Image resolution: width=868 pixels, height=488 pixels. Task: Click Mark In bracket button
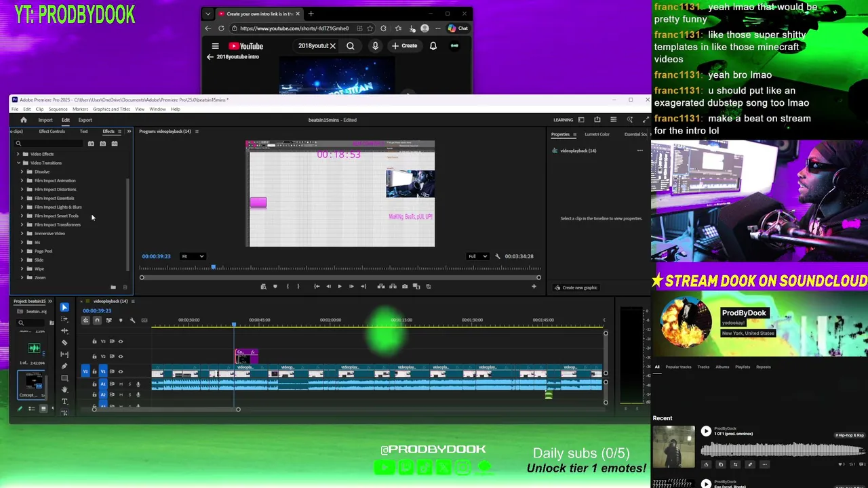288,286
